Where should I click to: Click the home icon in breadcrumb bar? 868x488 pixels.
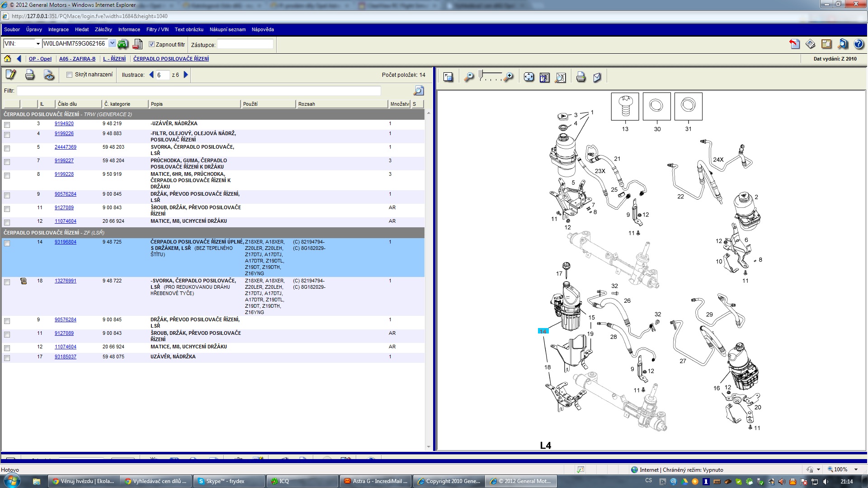pyautogui.click(x=7, y=59)
